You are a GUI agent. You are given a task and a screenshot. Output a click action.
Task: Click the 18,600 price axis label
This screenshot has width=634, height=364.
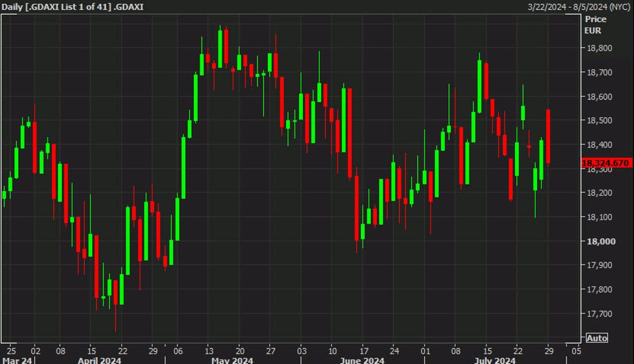[600, 97]
